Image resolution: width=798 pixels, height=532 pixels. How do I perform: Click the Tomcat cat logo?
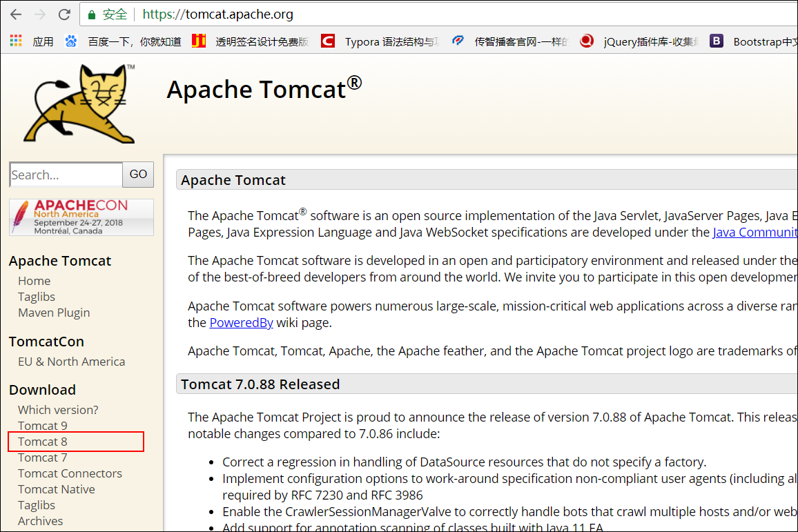(80, 104)
